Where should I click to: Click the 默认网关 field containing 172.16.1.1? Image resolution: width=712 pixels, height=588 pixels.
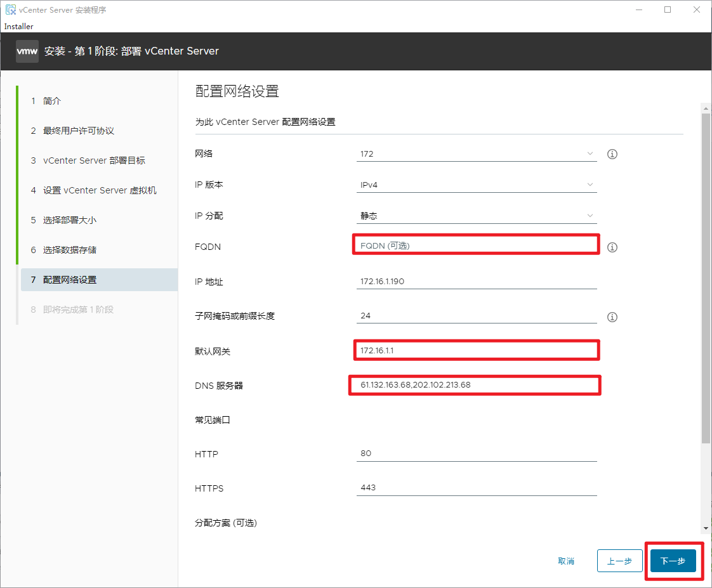476,350
